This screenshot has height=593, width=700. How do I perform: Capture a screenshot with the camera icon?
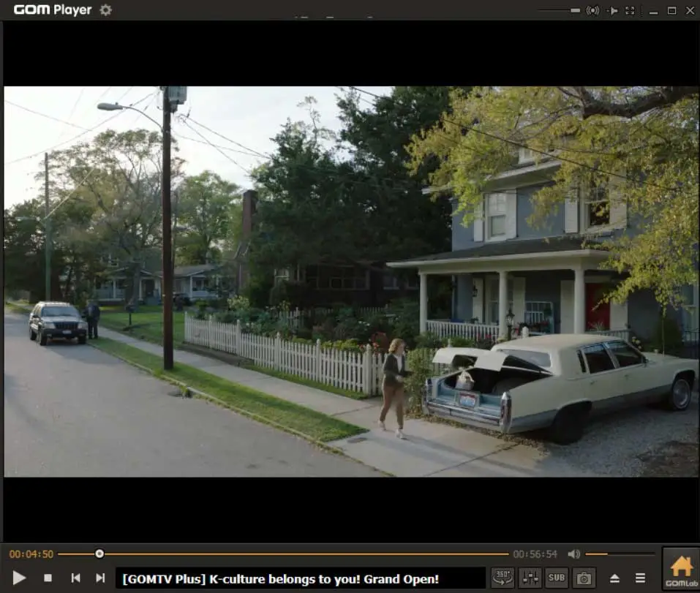[584, 578]
